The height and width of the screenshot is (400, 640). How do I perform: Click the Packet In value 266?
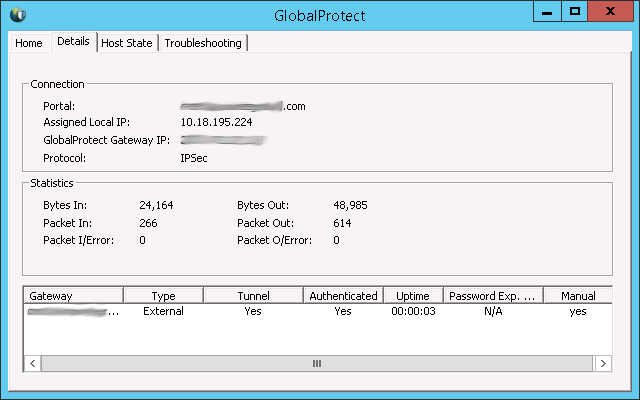148,223
